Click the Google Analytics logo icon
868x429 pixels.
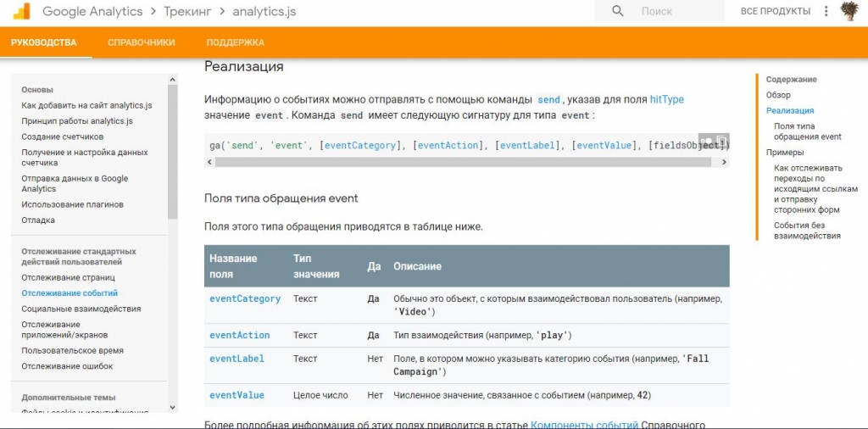pyautogui.click(x=21, y=11)
